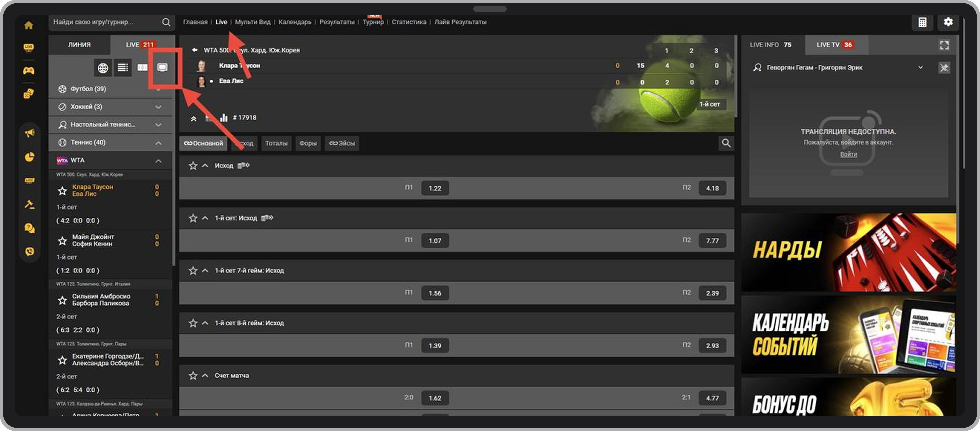Viewport: 980px width, 431px height.
Task: Click the live TV monitor filter icon
Action: coord(162,67)
